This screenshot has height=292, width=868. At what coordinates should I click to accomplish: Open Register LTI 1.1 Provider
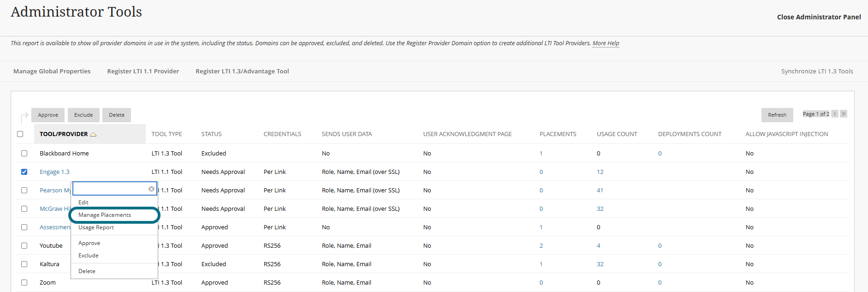(143, 71)
